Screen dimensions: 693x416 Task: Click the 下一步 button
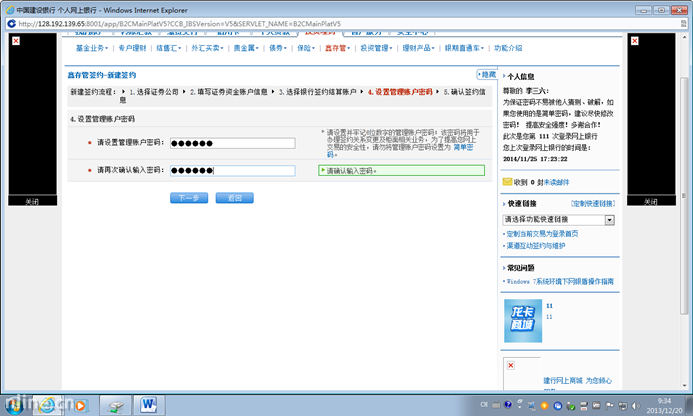coord(189,198)
